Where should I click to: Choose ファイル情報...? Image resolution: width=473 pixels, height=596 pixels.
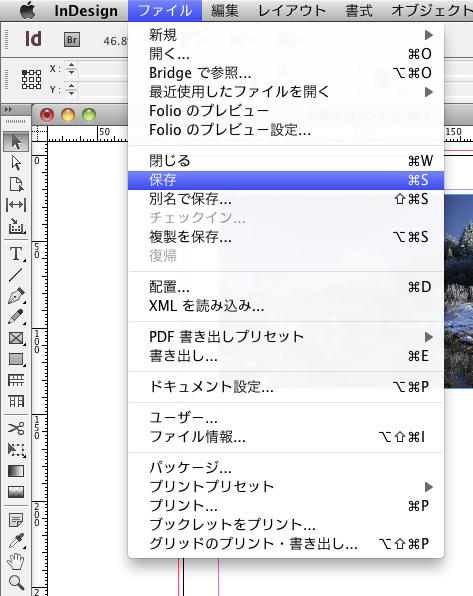coord(286,437)
